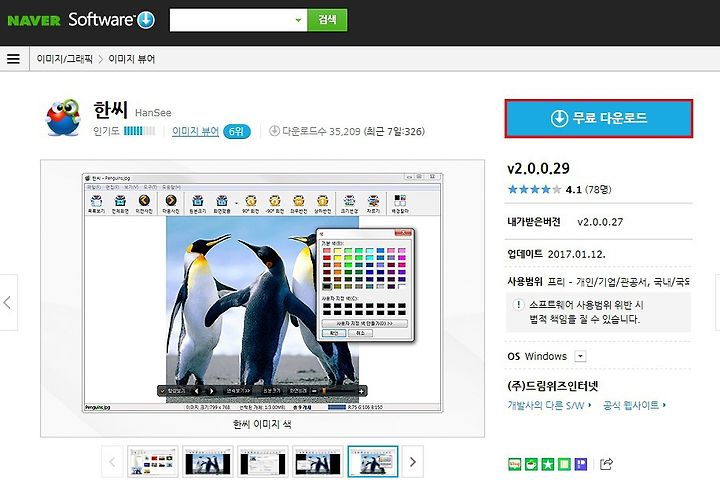Image resolution: width=720 pixels, height=502 pixels.
Task: Share to Naver Blog icon
Action: tap(514, 464)
